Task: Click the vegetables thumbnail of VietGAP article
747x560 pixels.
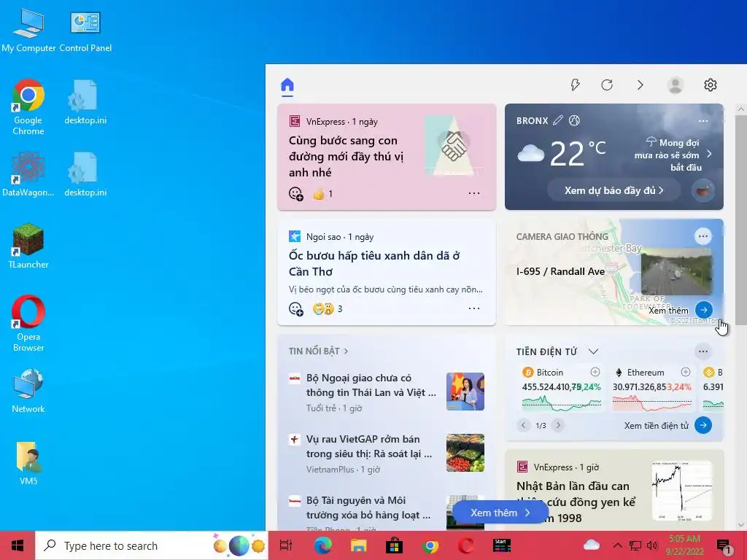Action: pyautogui.click(x=465, y=453)
